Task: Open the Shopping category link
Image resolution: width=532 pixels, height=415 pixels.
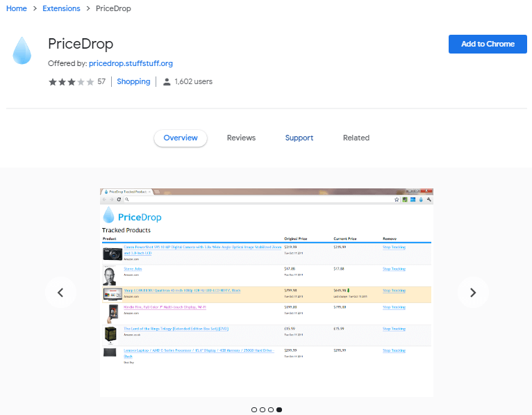Action: tap(133, 81)
